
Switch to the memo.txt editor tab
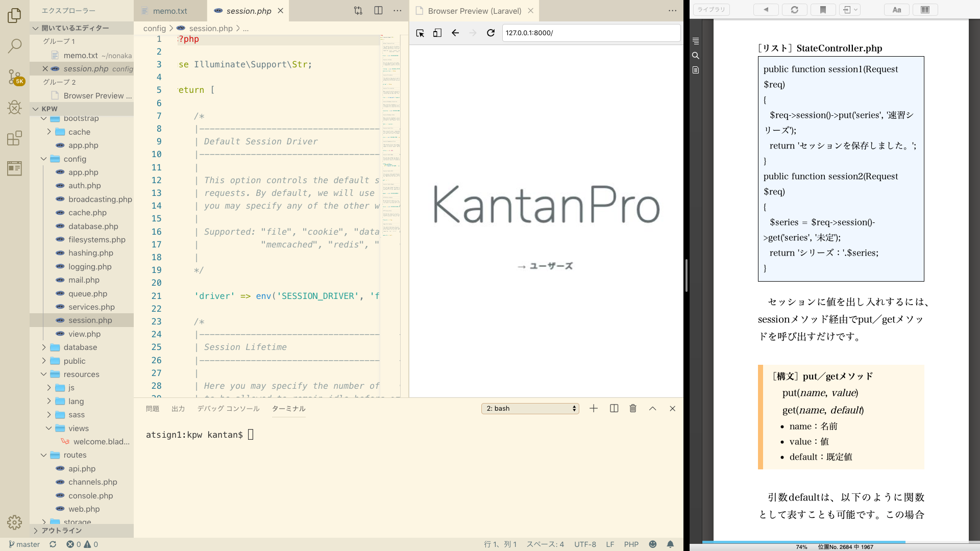pyautogui.click(x=170, y=11)
